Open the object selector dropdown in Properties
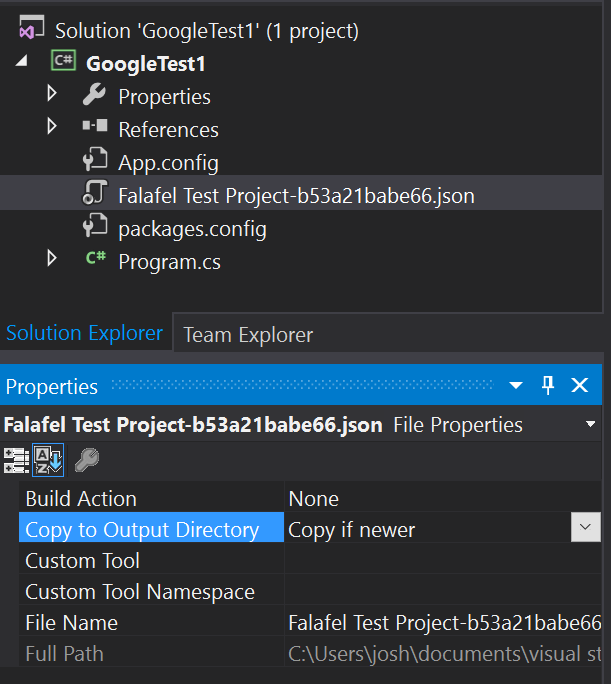The image size is (611, 684). click(x=591, y=424)
